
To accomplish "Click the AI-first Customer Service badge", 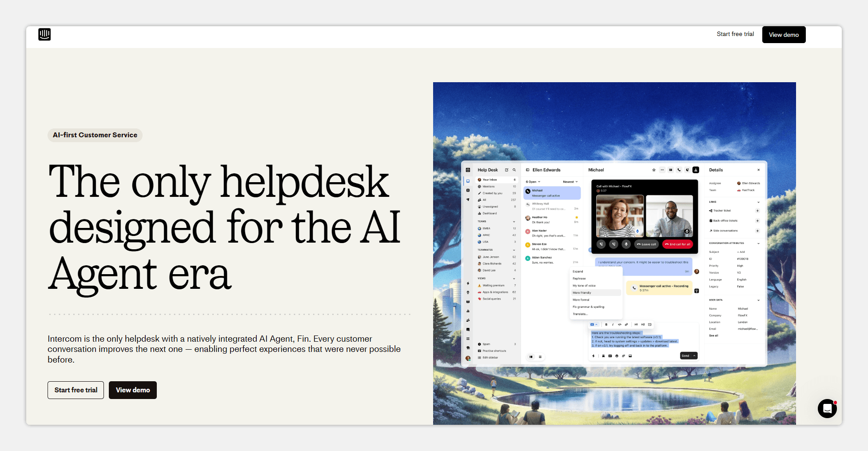I will point(95,135).
